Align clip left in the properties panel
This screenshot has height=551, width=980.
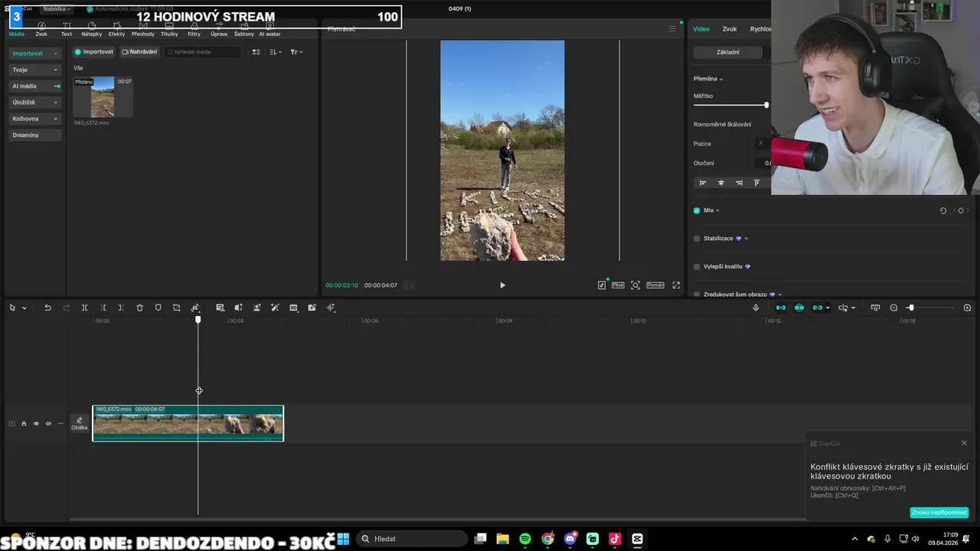point(703,183)
